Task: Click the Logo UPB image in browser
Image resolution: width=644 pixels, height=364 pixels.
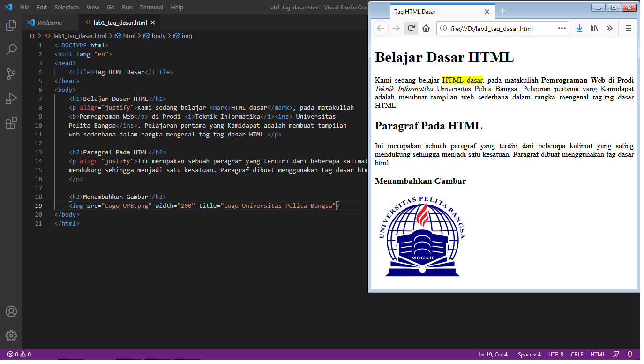Action: pos(422,236)
